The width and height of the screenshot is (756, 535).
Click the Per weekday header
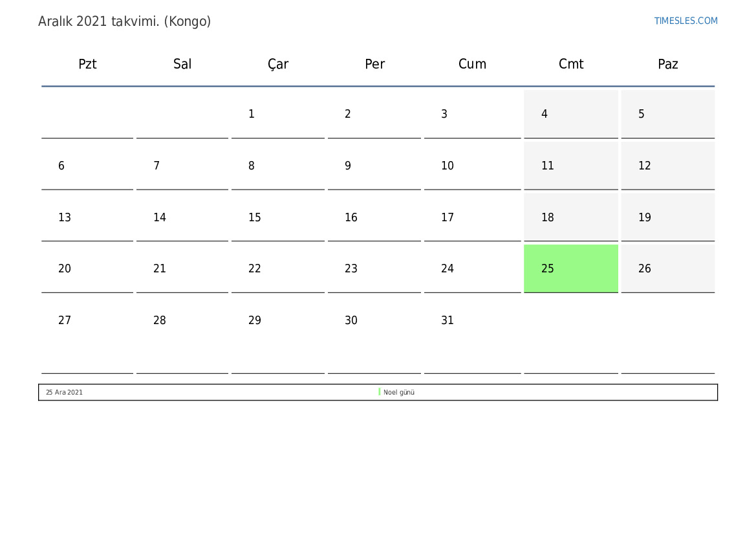click(x=374, y=64)
